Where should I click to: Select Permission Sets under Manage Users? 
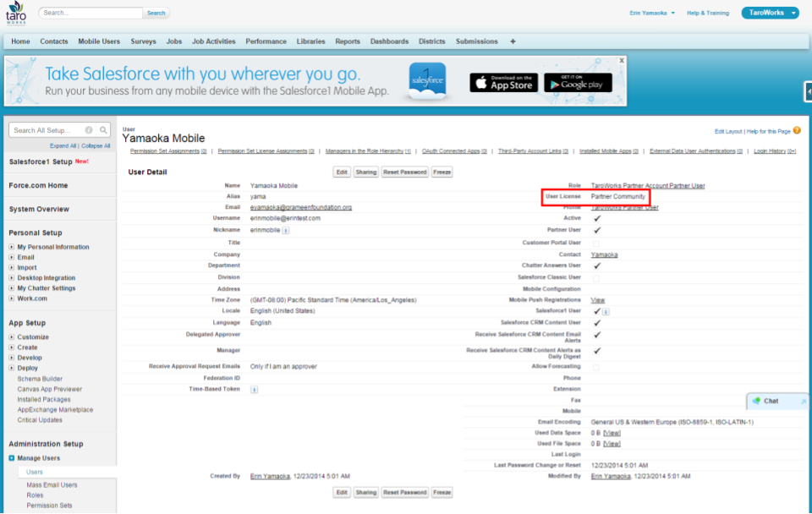click(x=50, y=506)
